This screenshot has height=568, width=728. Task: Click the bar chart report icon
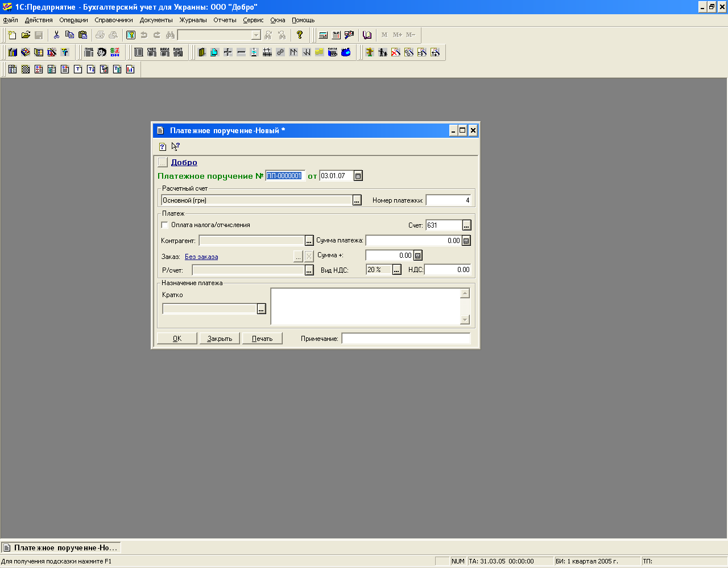(x=130, y=69)
